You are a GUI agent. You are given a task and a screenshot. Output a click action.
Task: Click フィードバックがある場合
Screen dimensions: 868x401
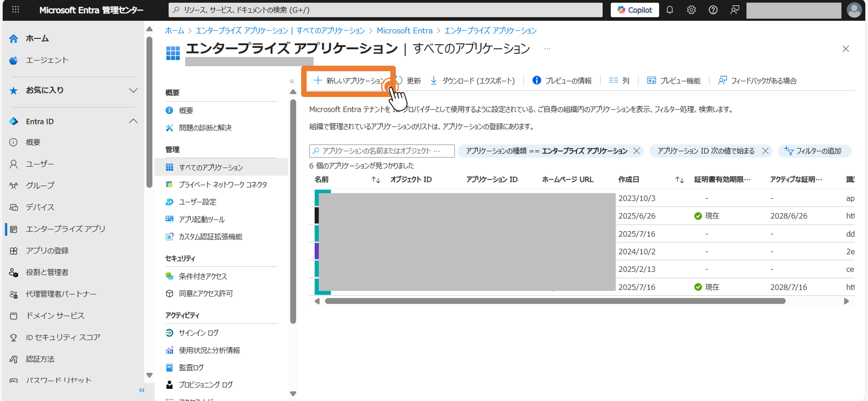point(757,81)
